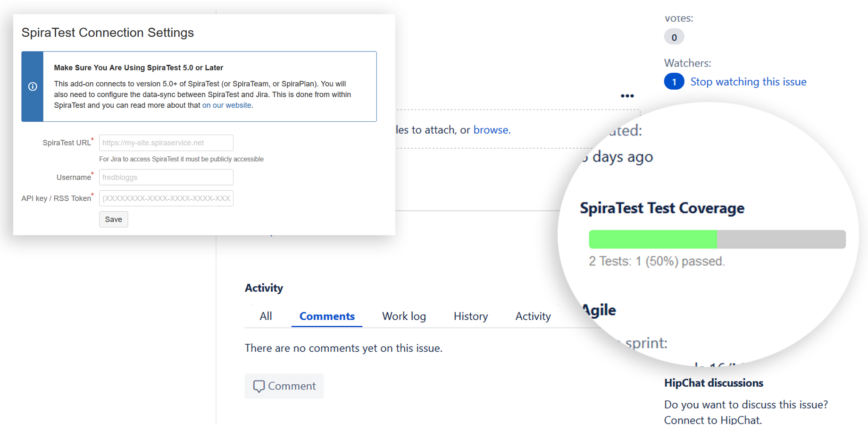Viewport: 868px width, 425px height.
Task: Select the Comments tab
Action: [327, 316]
